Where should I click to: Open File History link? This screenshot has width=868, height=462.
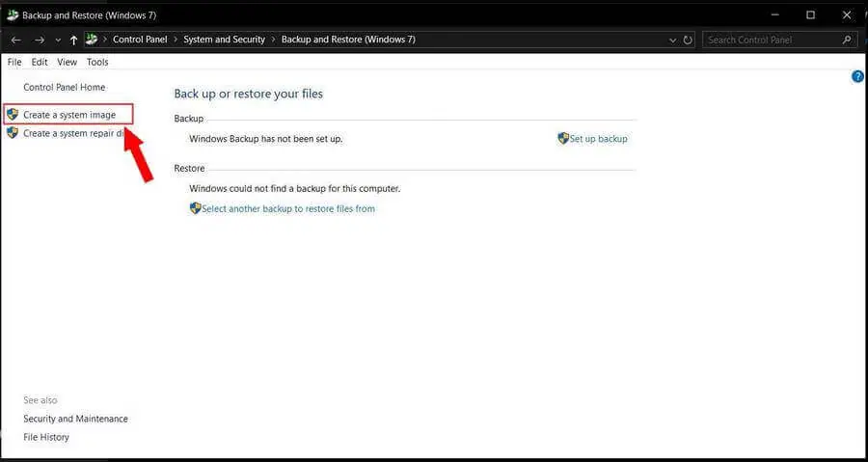click(x=46, y=437)
